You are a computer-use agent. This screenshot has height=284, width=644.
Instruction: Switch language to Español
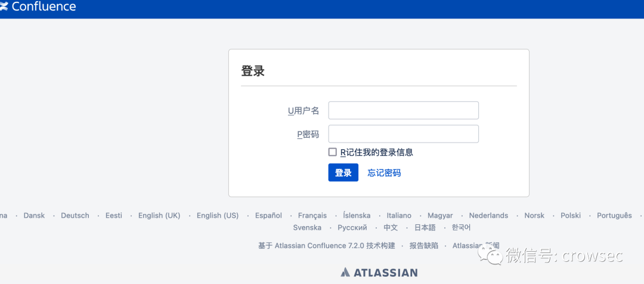tap(268, 215)
